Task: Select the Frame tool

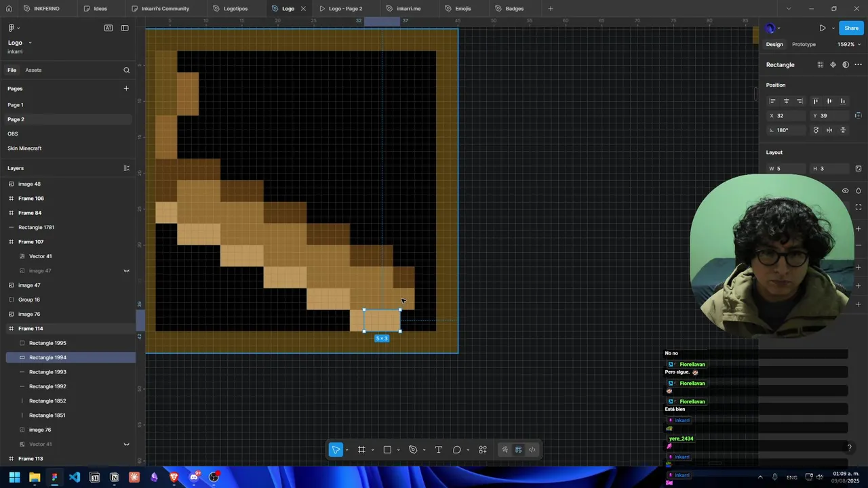Action: pos(361,449)
